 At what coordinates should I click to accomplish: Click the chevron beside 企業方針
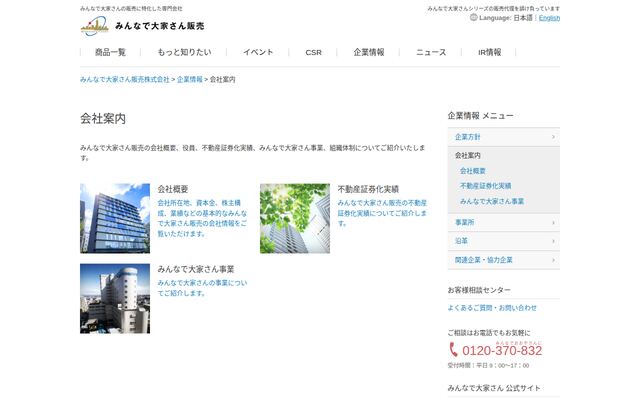pos(553,137)
